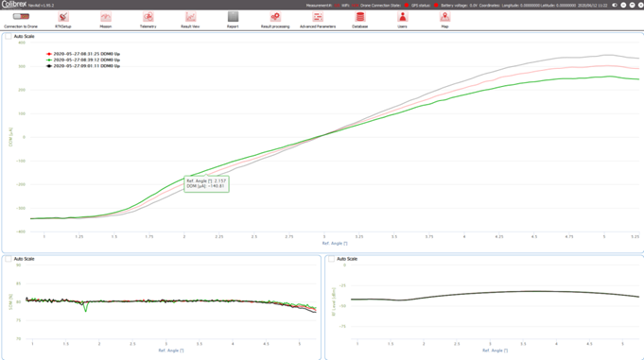Enable Auto Scale on the RF Level chart
The height and width of the screenshot is (360, 644).
(x=331, y=259)
